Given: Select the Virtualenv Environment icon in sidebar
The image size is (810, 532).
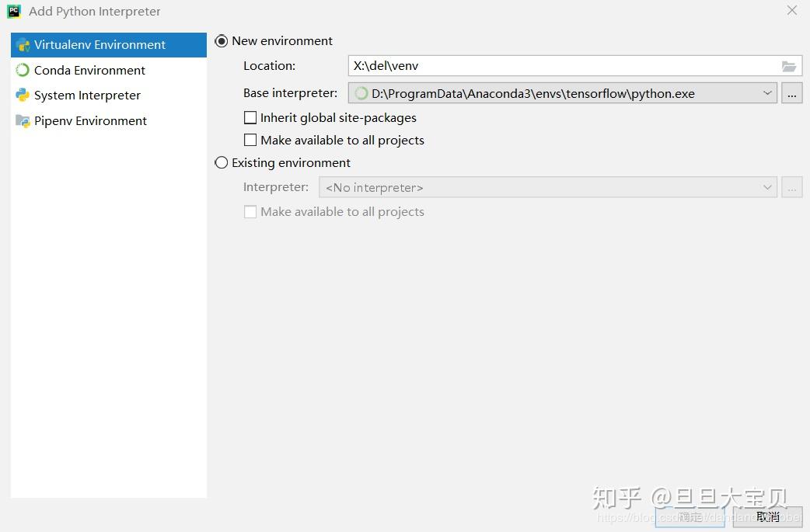Looking at the screenshot, I should 21,45.
